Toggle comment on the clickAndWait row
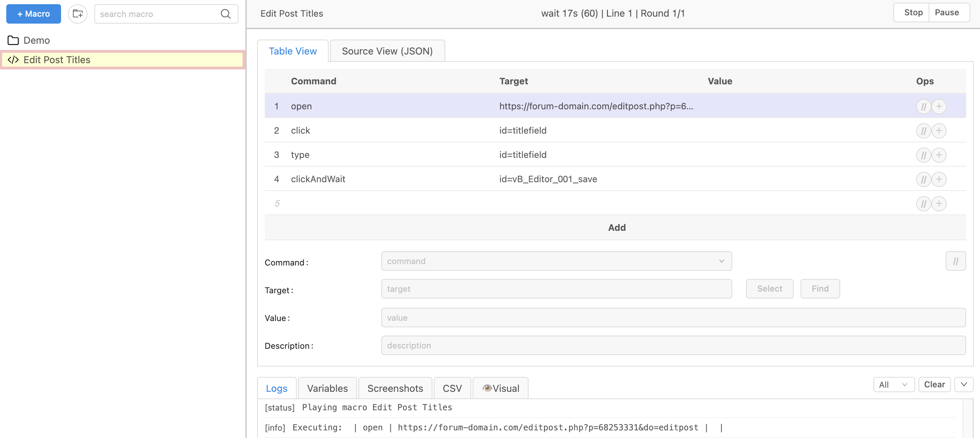The image size is (980, 438). (923, 180)
